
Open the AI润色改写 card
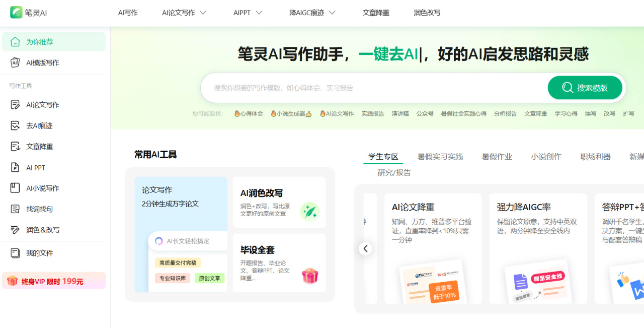click(x=279, y=202)
